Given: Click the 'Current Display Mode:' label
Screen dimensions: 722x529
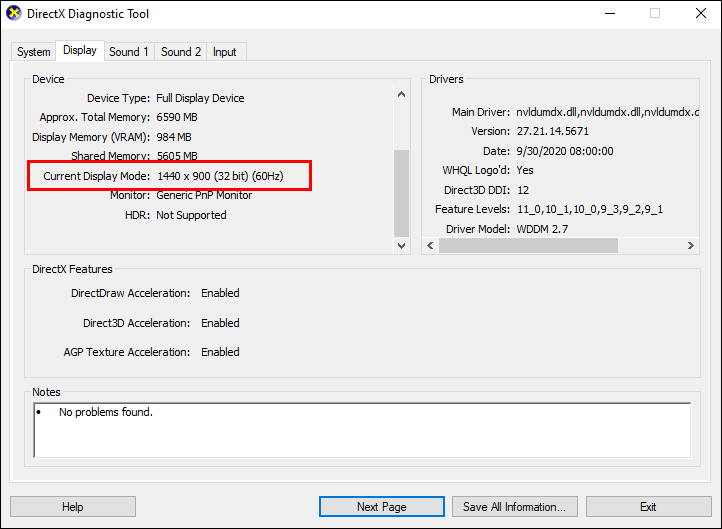Looking at the screenshot, I should click(x=97, y=176).
